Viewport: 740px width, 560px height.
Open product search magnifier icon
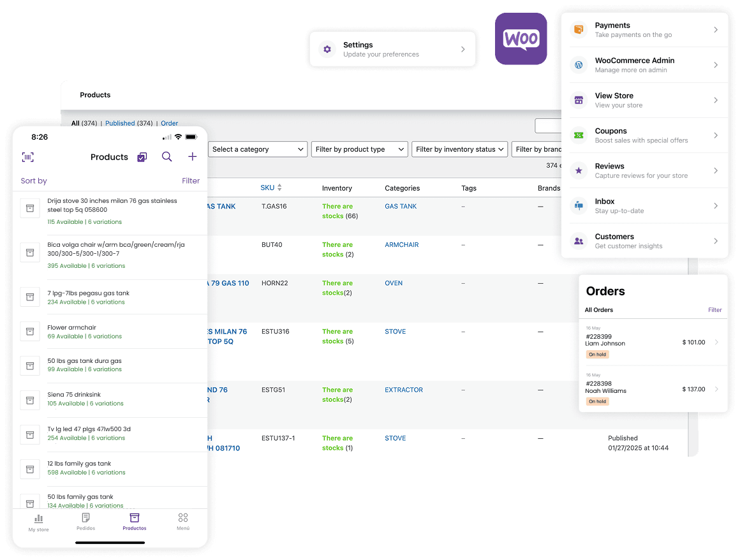click(x=167, y=157)
